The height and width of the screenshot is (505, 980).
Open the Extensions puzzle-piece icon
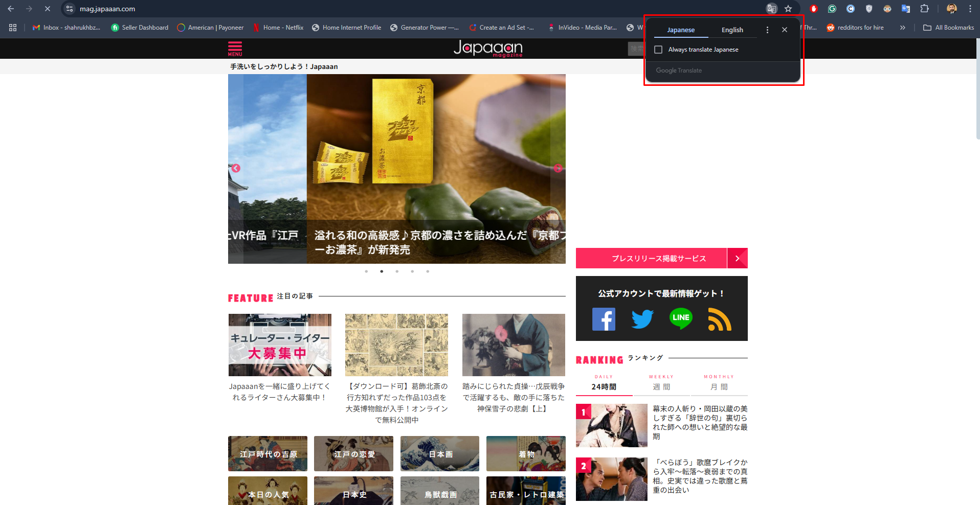(x=924, y=9)
